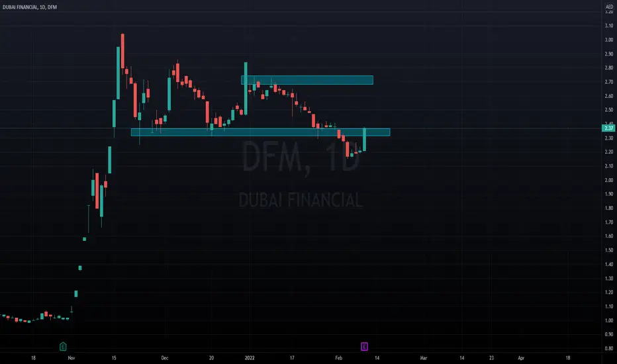
Task: Click the 2.37 current price tag
Action: 609,128
